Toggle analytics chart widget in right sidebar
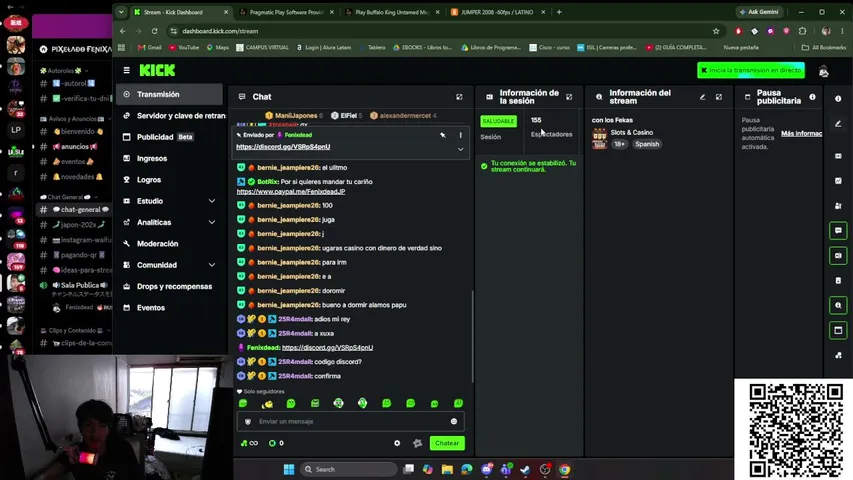 [838, 181]
